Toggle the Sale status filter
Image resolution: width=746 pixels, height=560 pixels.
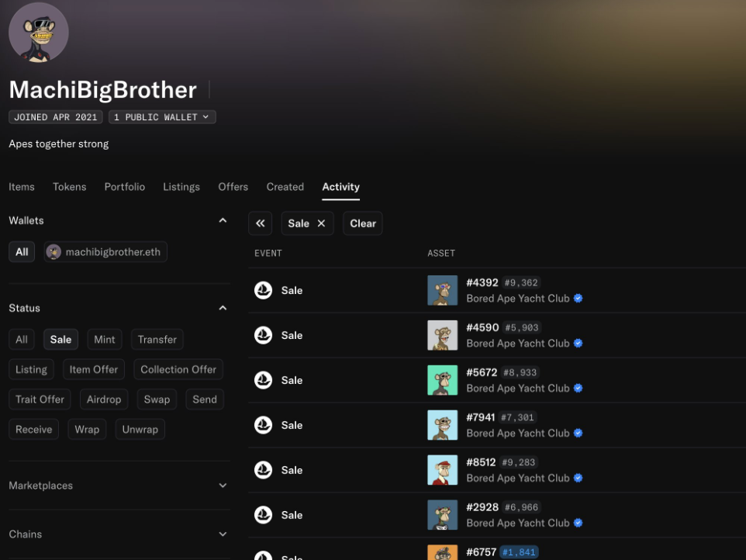(x=61, y=339)
